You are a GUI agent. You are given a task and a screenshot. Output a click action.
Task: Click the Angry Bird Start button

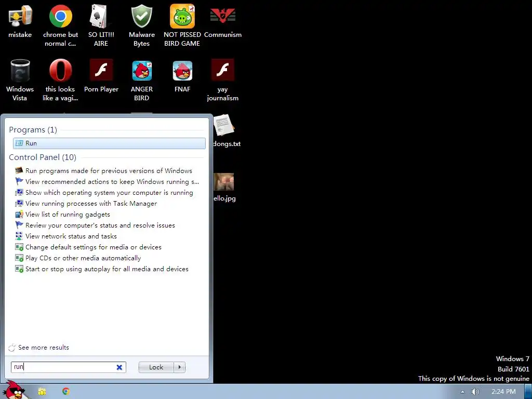14,390
